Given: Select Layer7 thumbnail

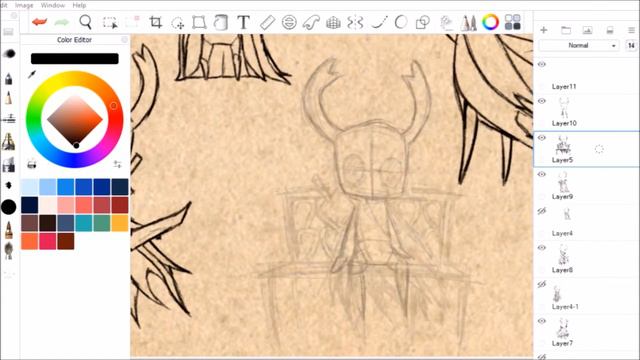Looking at the screenshot, I should point(564,329).
